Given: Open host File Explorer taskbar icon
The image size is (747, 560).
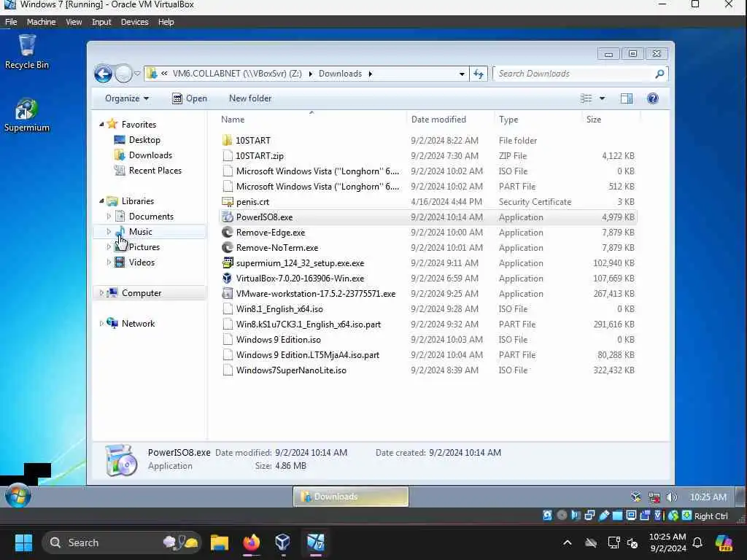Looking at the screenshot, I should tap(220, 542).
